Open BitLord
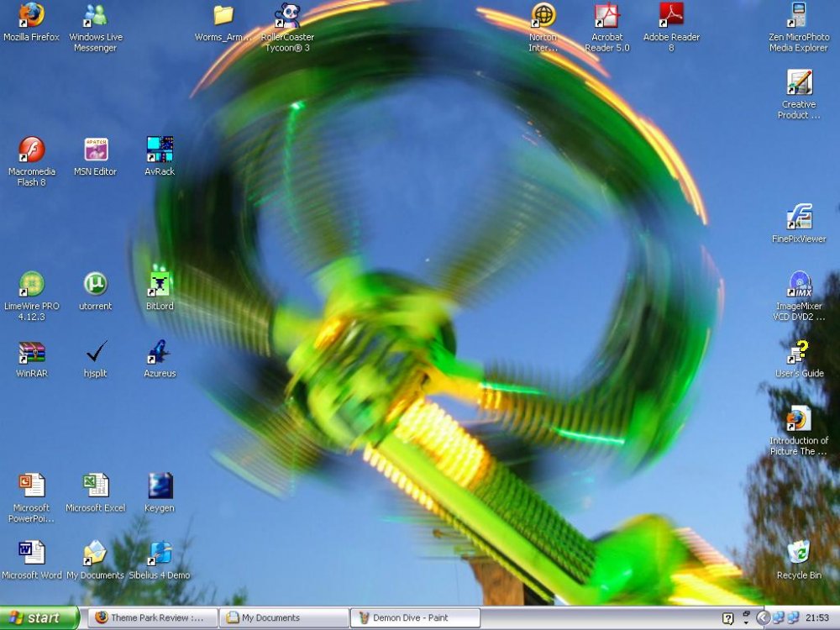The width and height of the screenshot is (840, 630). click(158, 286)
